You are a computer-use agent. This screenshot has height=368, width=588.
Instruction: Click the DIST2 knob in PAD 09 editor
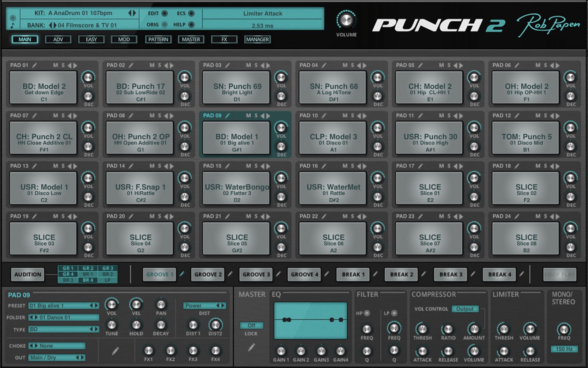pos(215,325)
